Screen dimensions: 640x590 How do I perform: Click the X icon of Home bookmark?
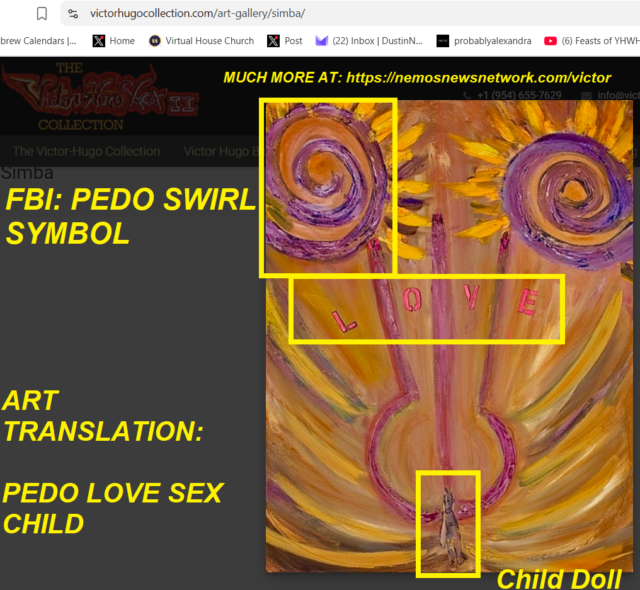[x=99, y=41]
